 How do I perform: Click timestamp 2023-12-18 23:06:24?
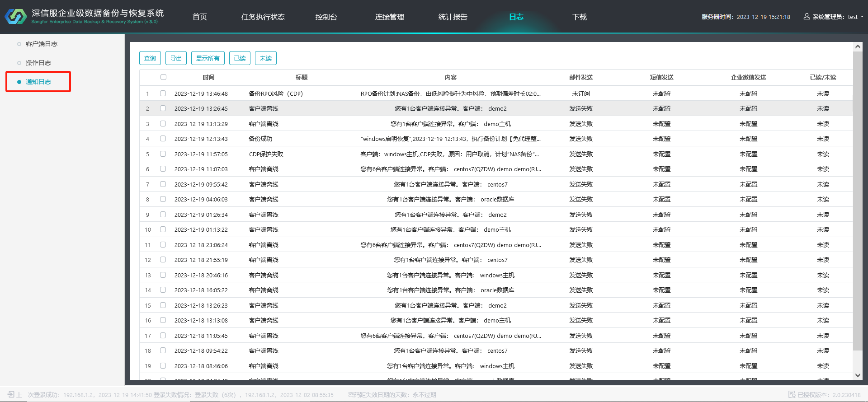point(201,245)
